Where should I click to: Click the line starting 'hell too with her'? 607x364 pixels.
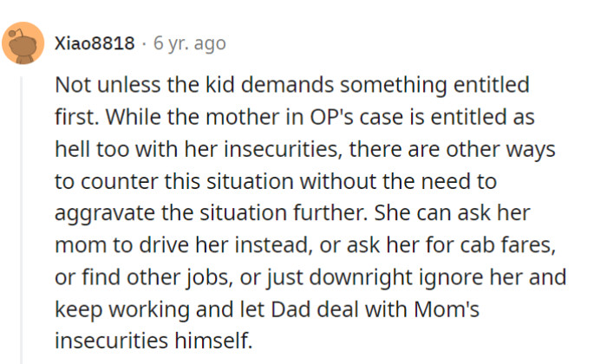click(x=305, y=149)
